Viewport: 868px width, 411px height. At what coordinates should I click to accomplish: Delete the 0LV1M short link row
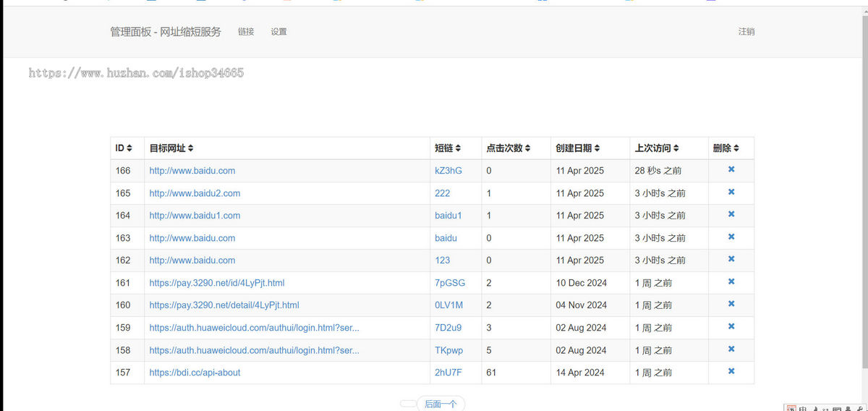click(731, 304)
